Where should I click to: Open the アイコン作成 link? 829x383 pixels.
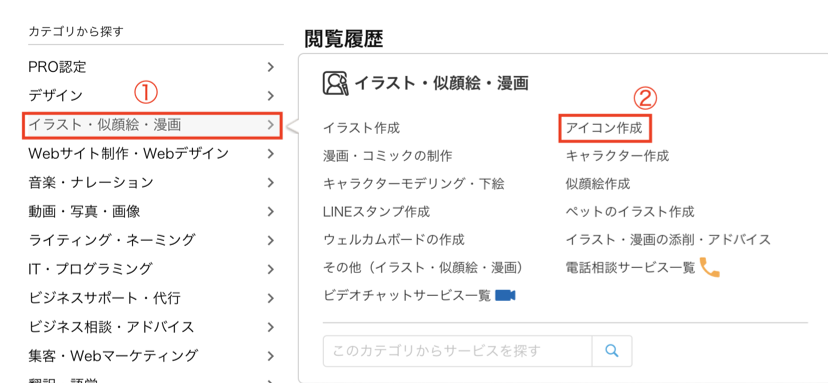click(604, 127)
